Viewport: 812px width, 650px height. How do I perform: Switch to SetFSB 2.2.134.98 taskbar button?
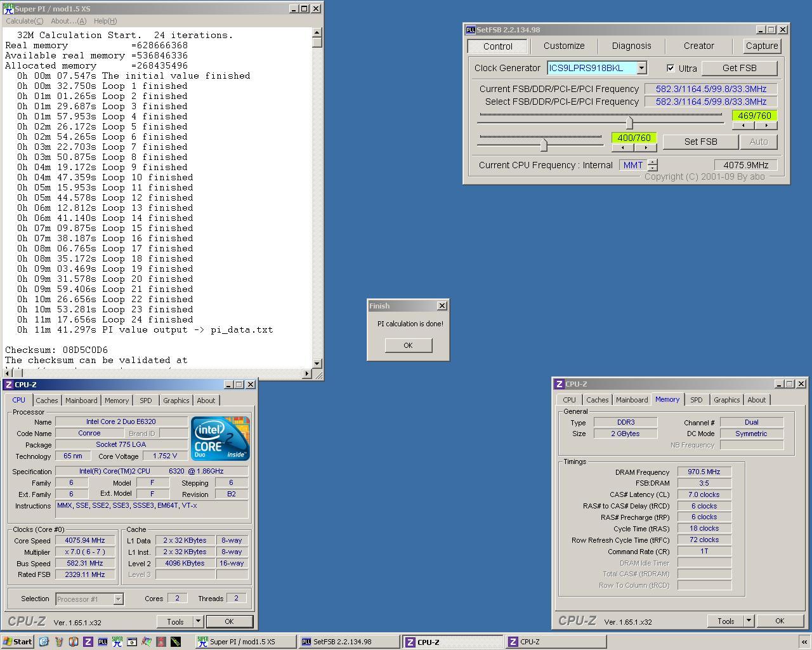[x=349, y=642]
